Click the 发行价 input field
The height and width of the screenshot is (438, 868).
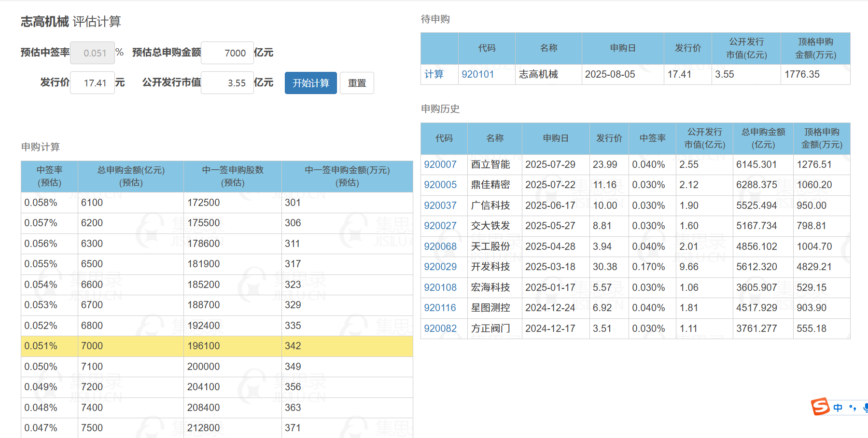92,83
